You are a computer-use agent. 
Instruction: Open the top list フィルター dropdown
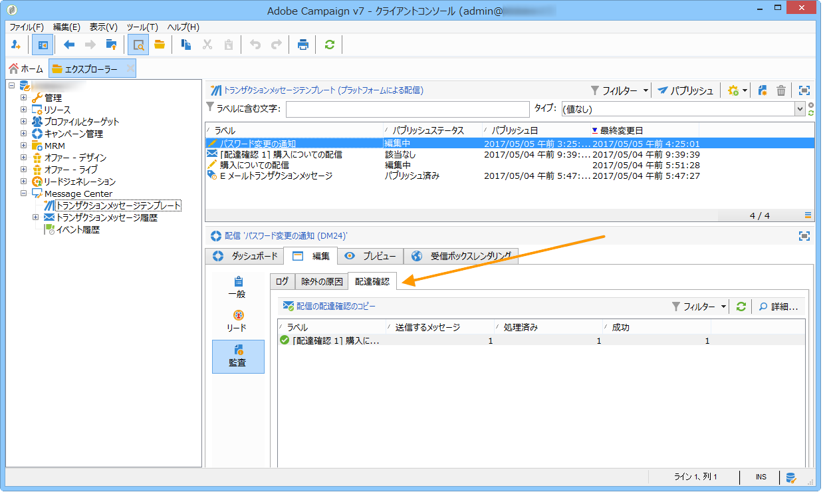tap(620, 90)
